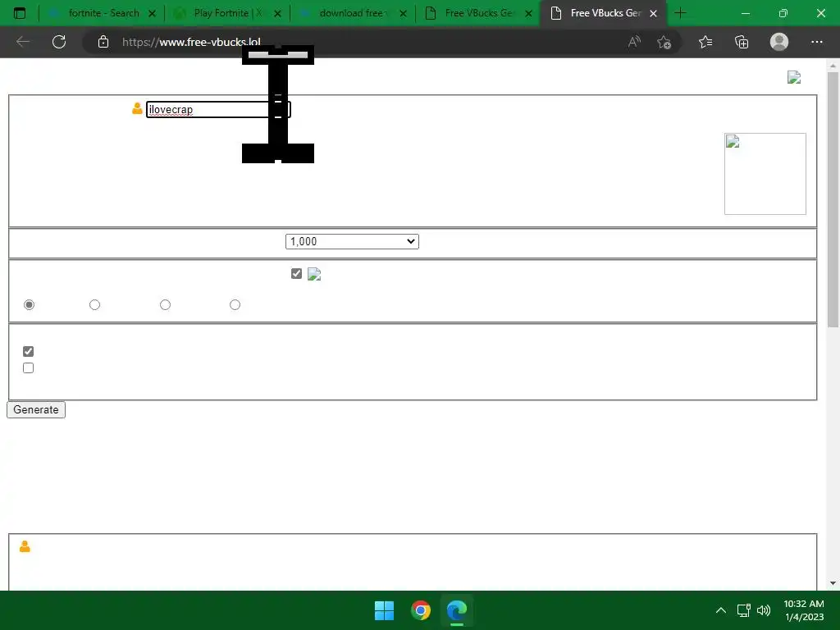
Task: Click the address bar URL www.free-vbucks.lol
Action: click(191, 42)
